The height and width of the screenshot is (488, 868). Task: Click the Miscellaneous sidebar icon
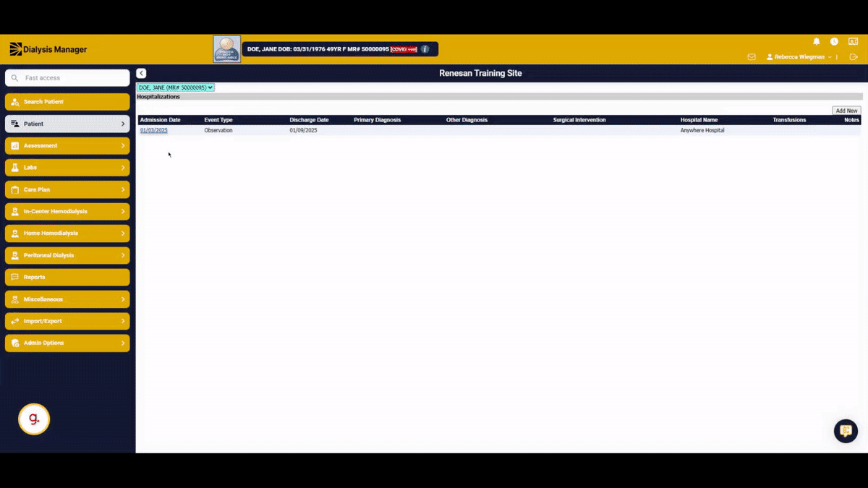point(15,299)
